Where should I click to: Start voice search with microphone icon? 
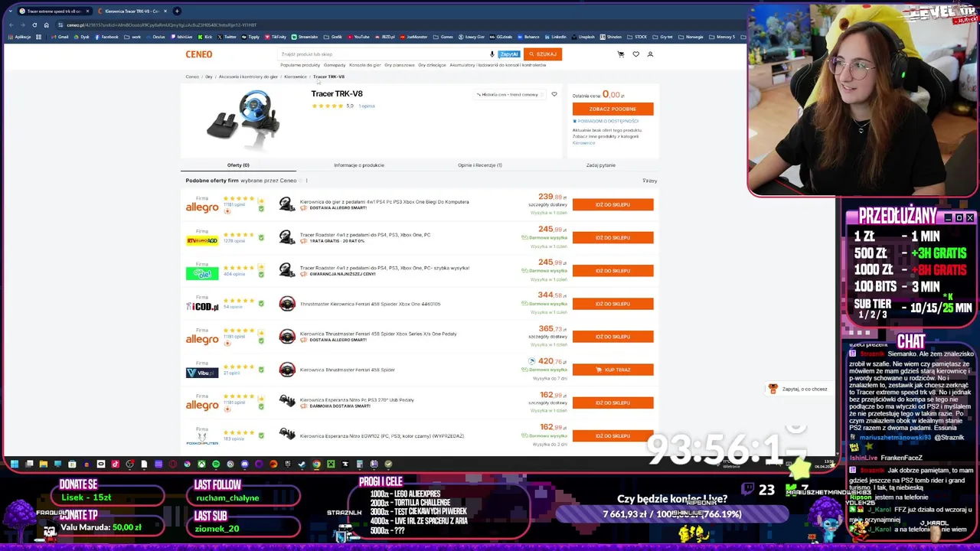coord(492,54)
